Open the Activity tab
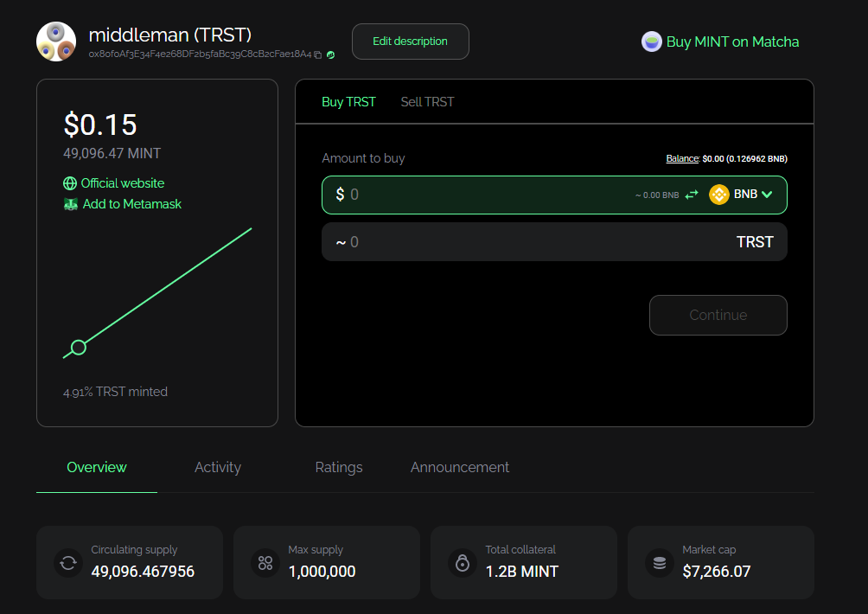This screenshot has width=868, height=614. pyautogui.click(x=218, y=467)
